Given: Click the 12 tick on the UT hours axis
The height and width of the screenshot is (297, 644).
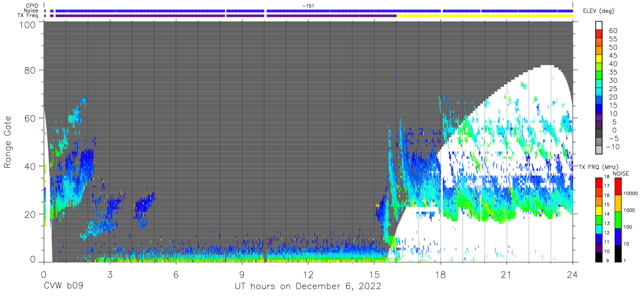Looking at the screenshot, I should [x=308, y=274].
